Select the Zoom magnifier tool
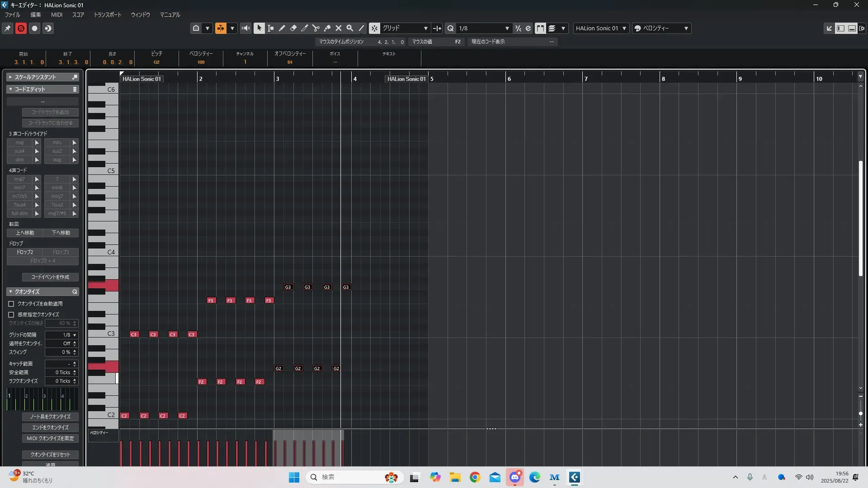 coord(349,28)
